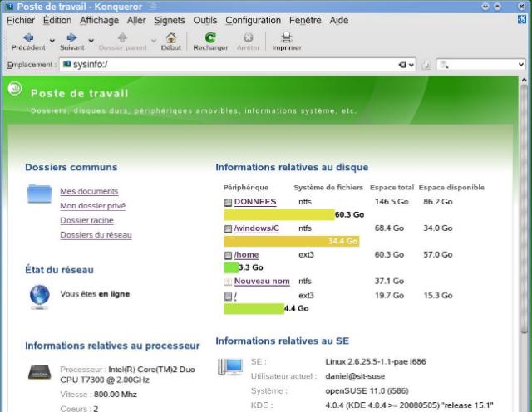Open the Dossiers du réseau link

(96, 235)
